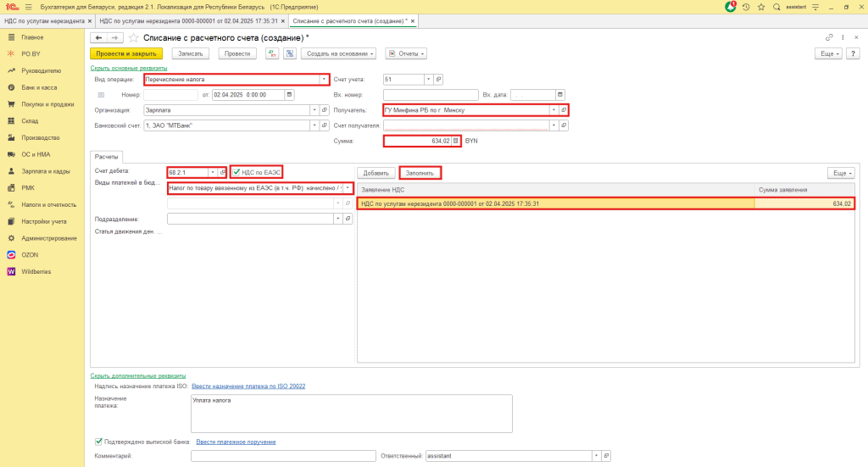Screen dimensions: 868x467
Task: Open Ввести платежное поручение link
Action: (x=236, y=442)
